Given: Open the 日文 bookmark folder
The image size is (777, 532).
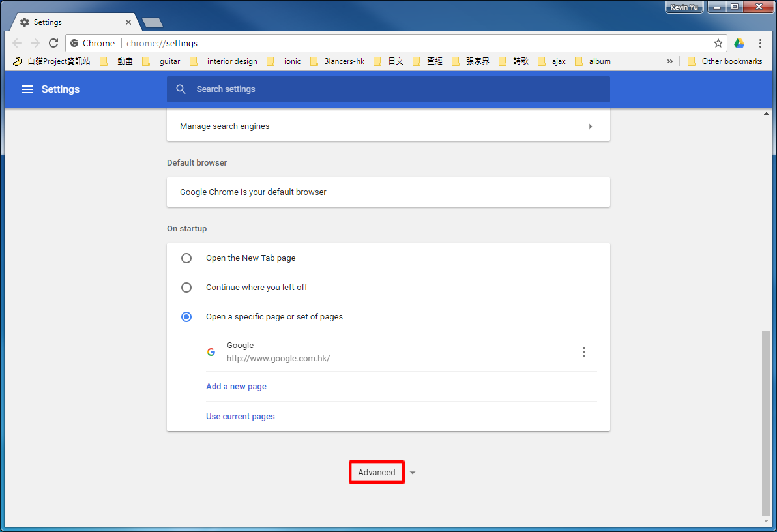Looking at the screenshot, I should (x=388, y=61).
